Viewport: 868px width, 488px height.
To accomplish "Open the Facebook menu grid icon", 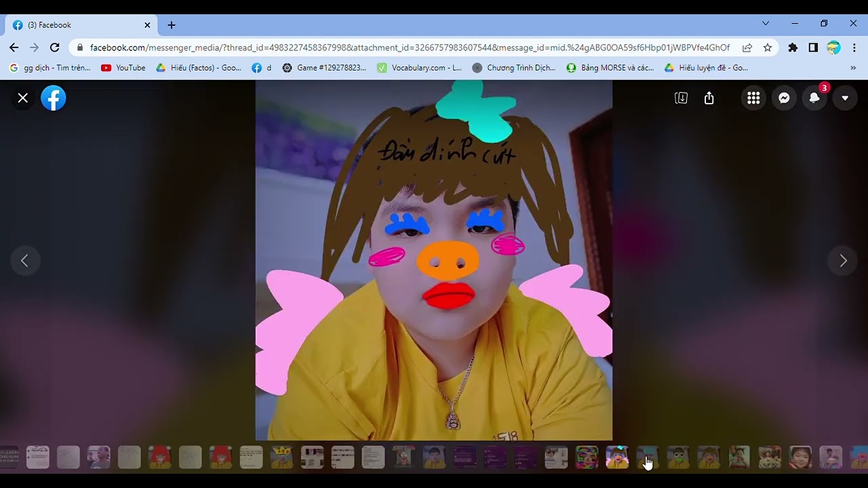I will tap(753, 98).
